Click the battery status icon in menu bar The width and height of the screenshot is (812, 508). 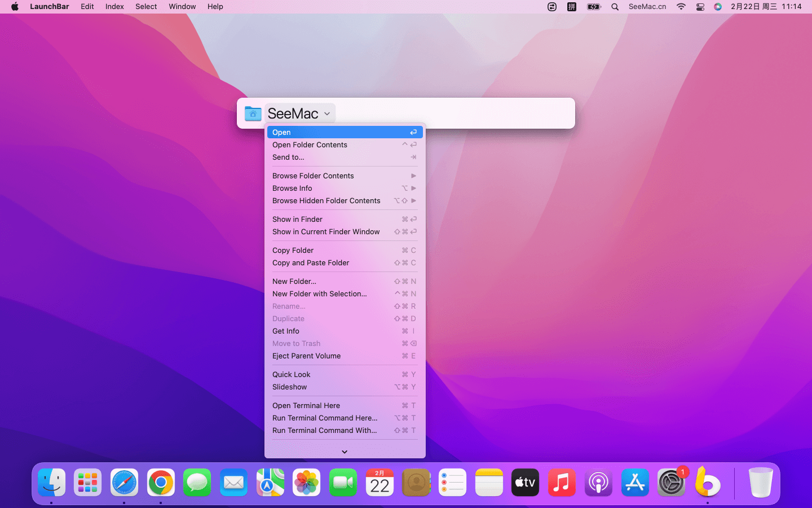pos(594,7)
